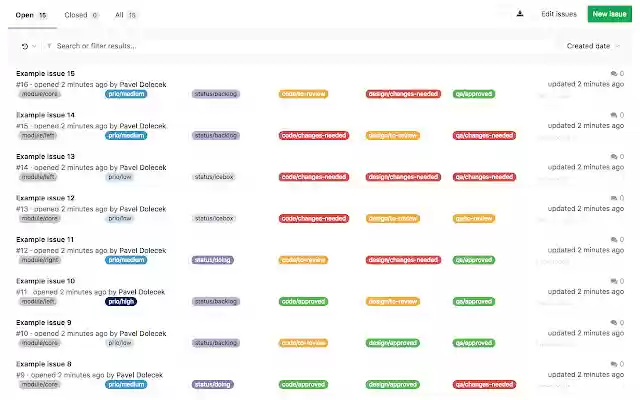Click status/icebox label on Example issue 12
The height and width of the screenshot is (400, 640).
[x=214, y=218]
